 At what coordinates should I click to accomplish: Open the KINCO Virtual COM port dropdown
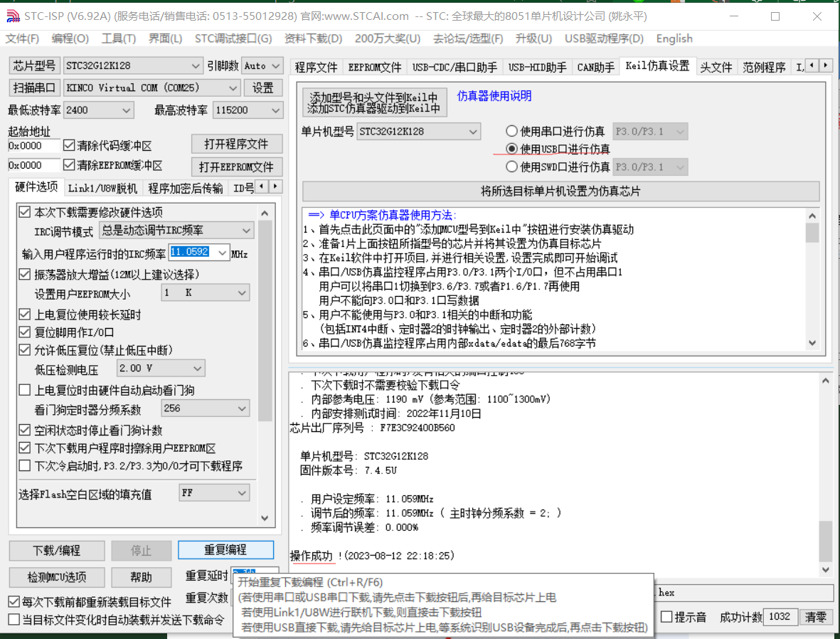pyautogui.click(x=151, y=88)
